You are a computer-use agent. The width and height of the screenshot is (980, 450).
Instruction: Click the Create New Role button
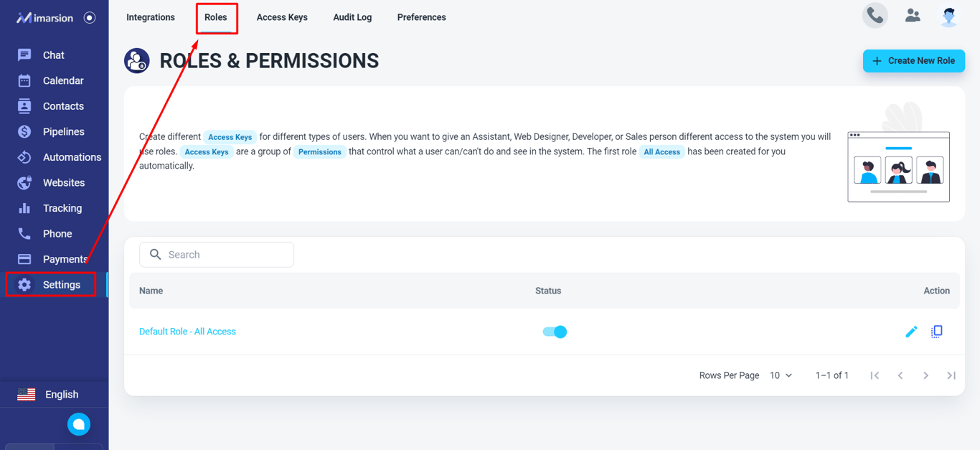click(913, 61)
